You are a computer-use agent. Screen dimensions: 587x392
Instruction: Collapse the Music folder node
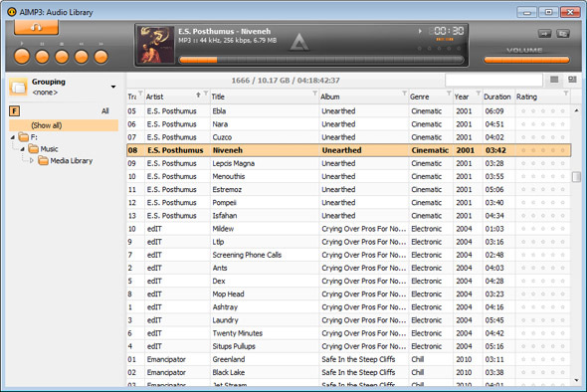pos(22,149)
